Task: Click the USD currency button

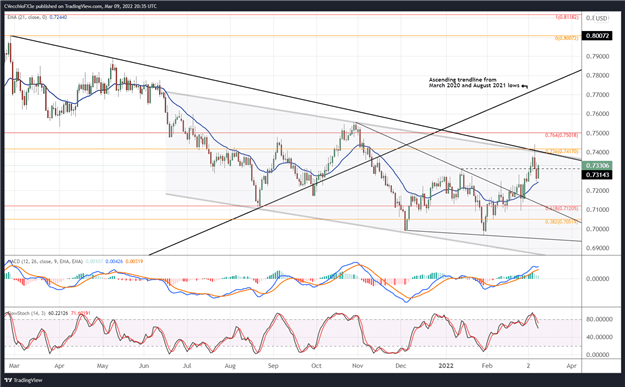Action: [x=601, y=18]
